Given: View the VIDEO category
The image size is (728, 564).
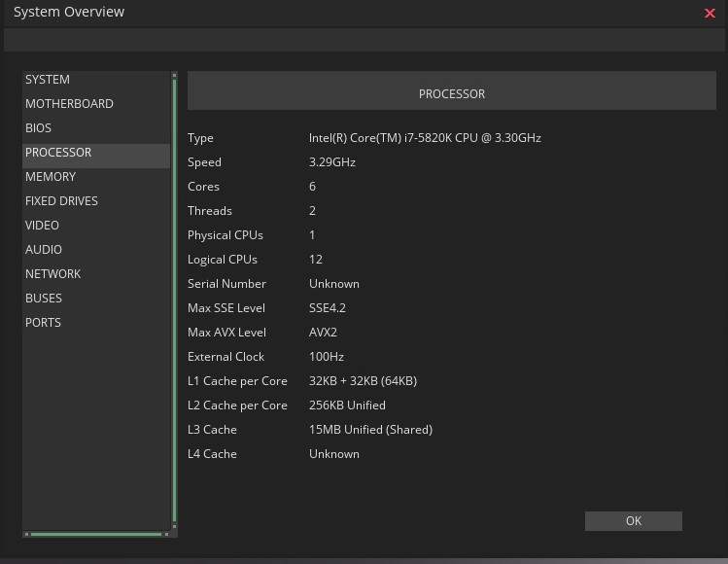Looking at the screenshot, I should pyautogui.click(x=96, y=226).
